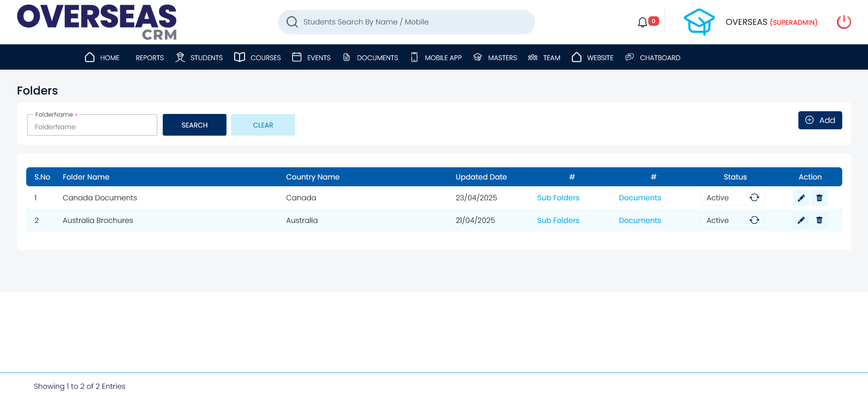Open the Masters menu
This screenshot has height=397, width=868.
click(x=495, y=57)
